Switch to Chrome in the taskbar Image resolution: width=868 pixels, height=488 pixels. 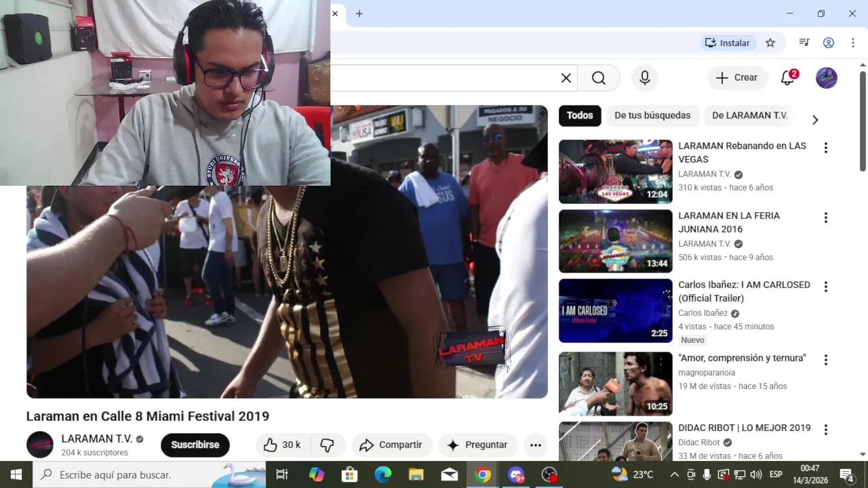pos(483,474)
